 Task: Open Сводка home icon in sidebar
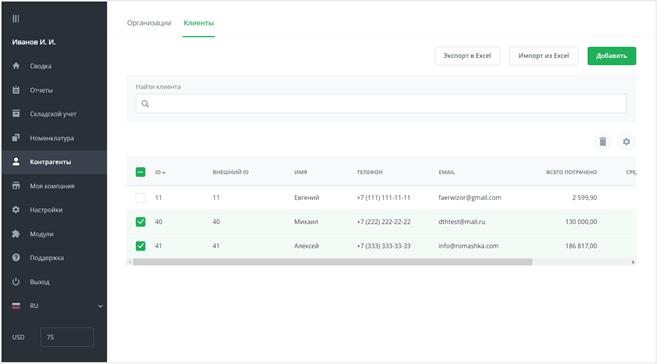click(16, 65)
